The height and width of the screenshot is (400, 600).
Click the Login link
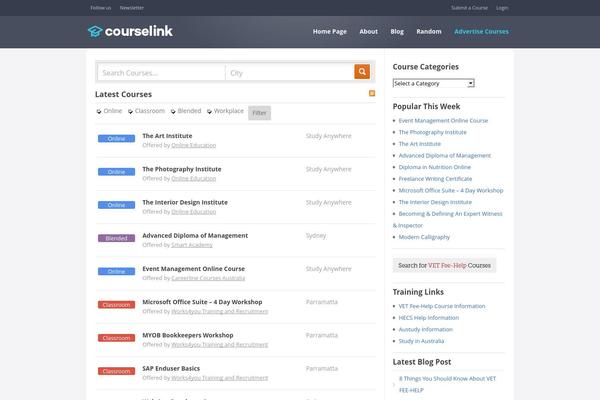pyautogui.click(x=502, y=8)
